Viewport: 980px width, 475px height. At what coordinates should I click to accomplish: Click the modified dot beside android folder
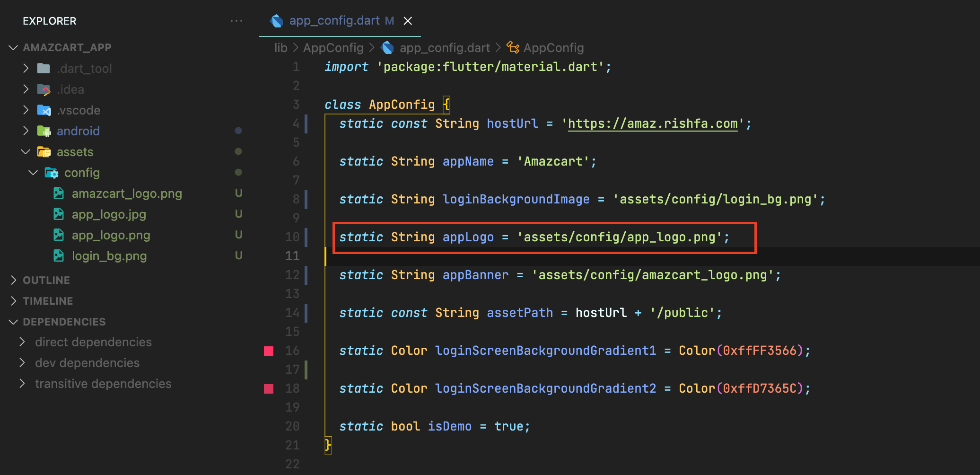tap(238, 131)
